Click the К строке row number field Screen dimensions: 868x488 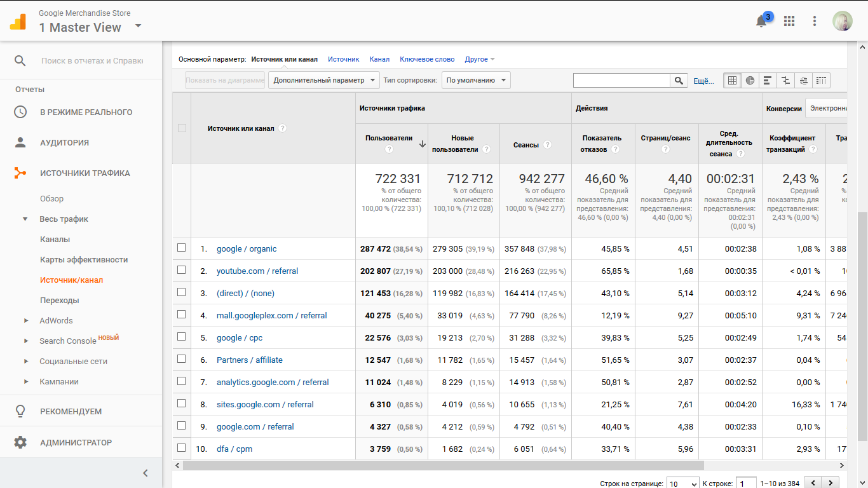[745, 483]
